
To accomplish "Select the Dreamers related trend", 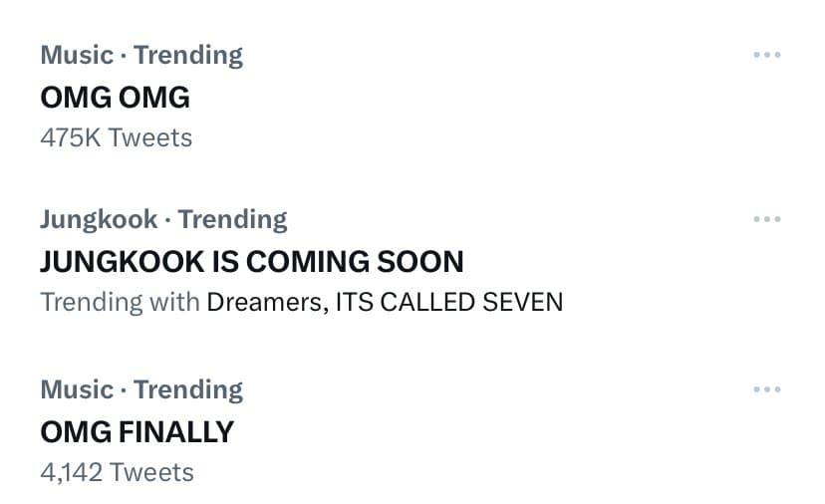I will 263,301.
